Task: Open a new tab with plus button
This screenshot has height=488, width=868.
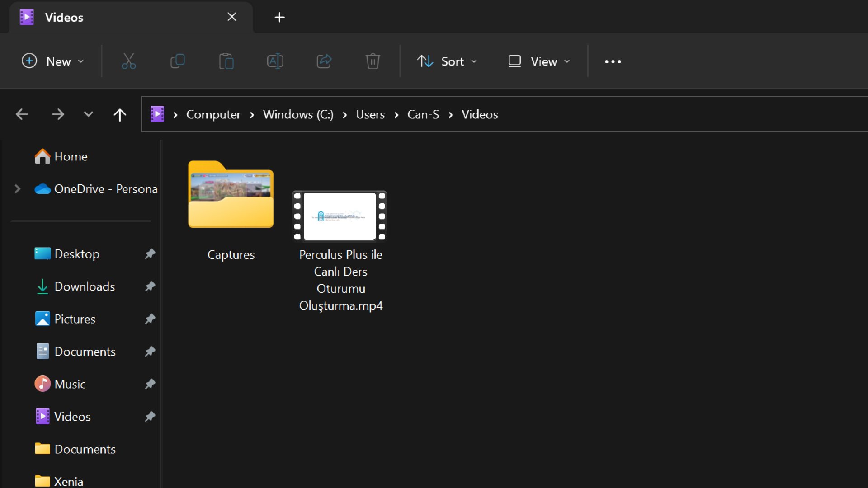Action: click(279, 17)
